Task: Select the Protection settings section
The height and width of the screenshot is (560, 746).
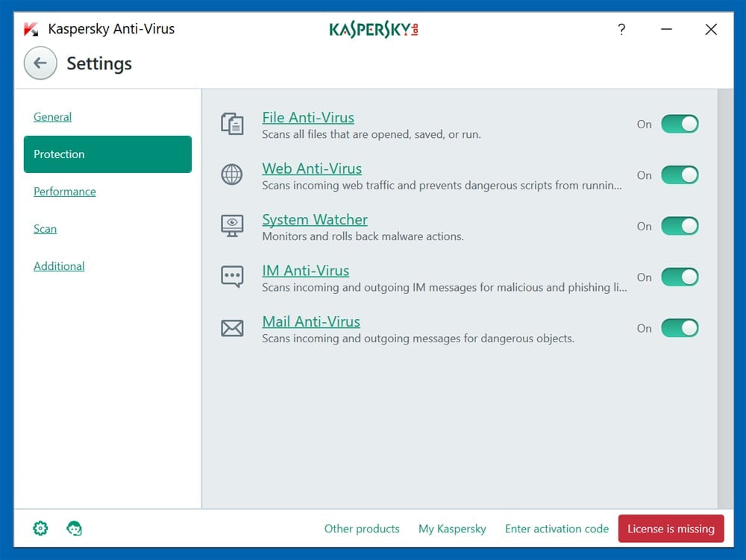Action: click(x=107, y=154)
